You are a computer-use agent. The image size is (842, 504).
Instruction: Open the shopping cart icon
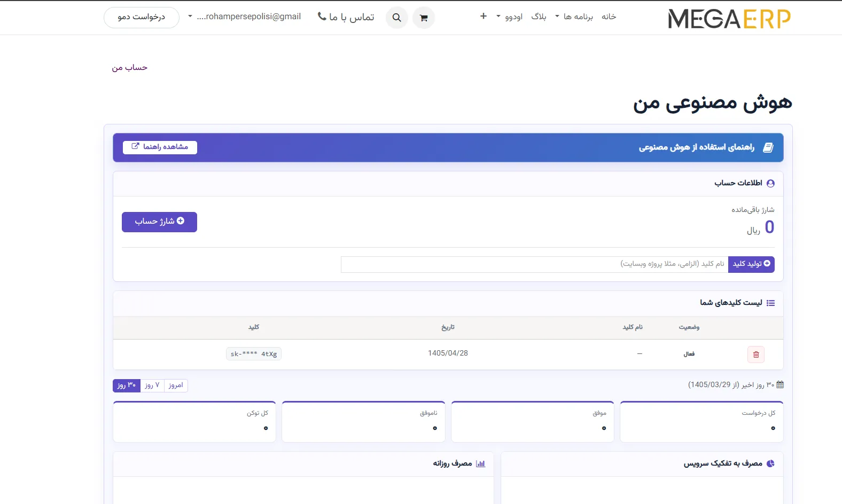[x=424, y=18]
